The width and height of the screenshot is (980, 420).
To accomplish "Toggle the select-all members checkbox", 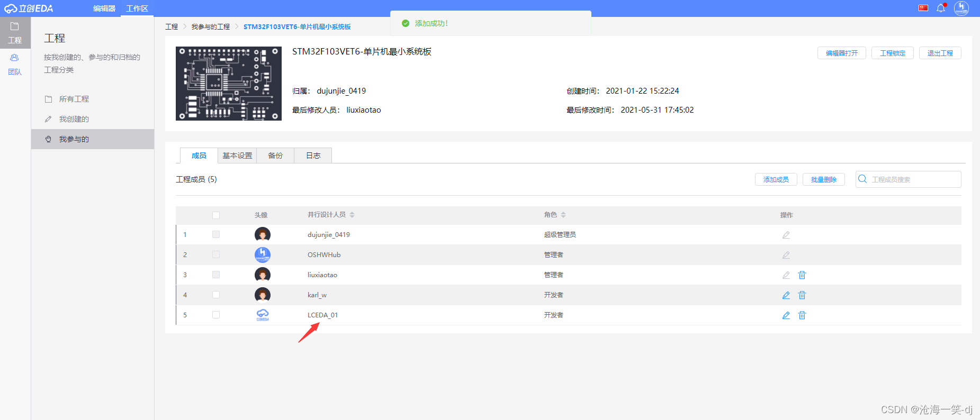I will [216, 215].
